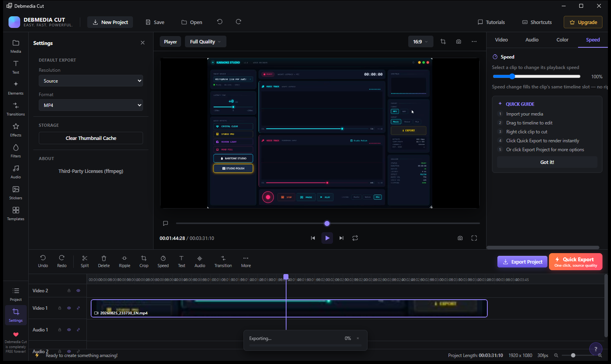Click Clear Thumbnail Cache button
The image size is (611, 364).
pyautogui.click(x=91, y=138)
